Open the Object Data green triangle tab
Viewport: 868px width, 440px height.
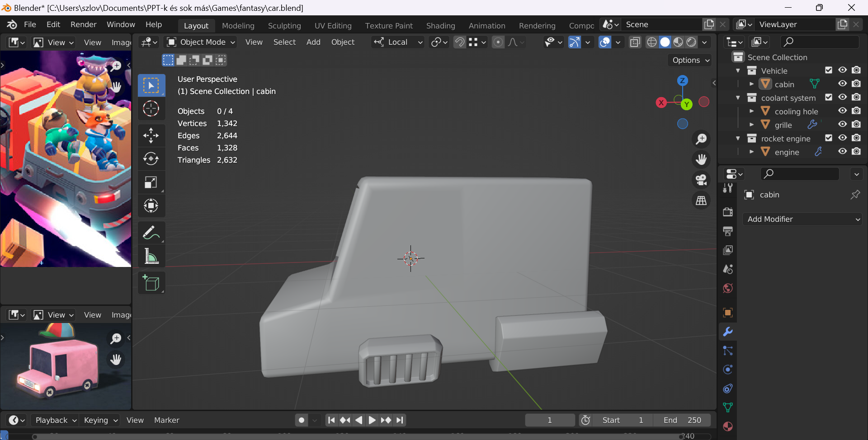728,407
